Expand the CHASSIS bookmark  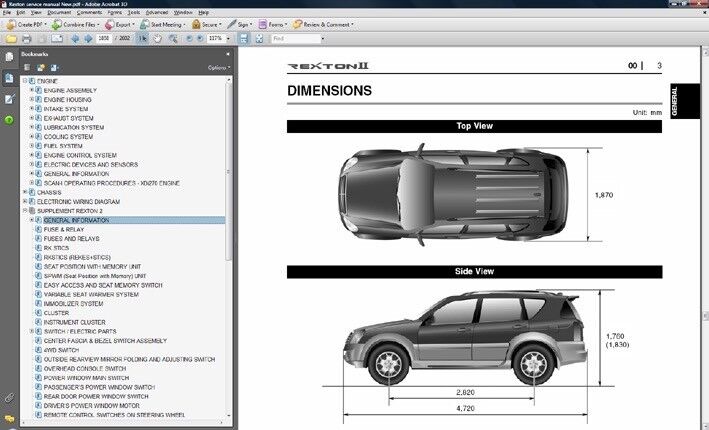25,192
